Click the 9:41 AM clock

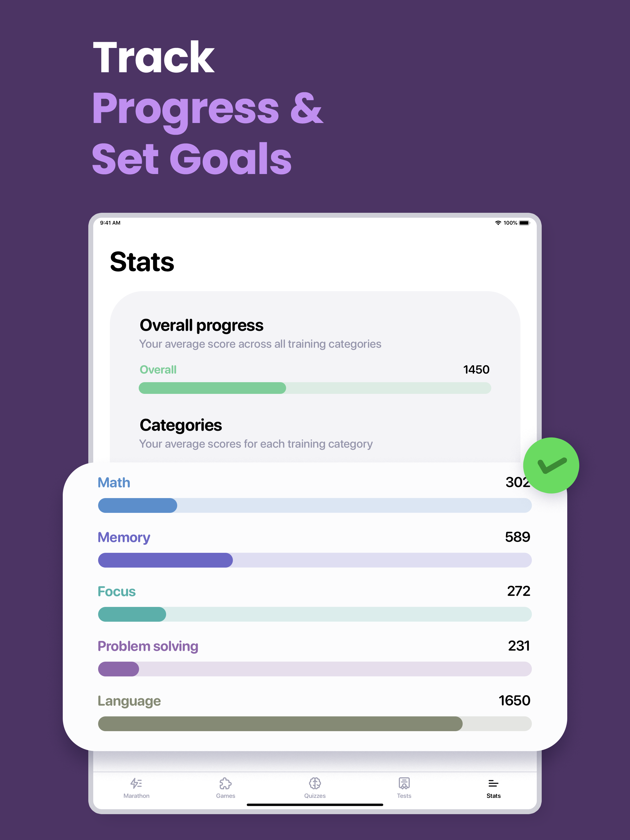point(110,223)
